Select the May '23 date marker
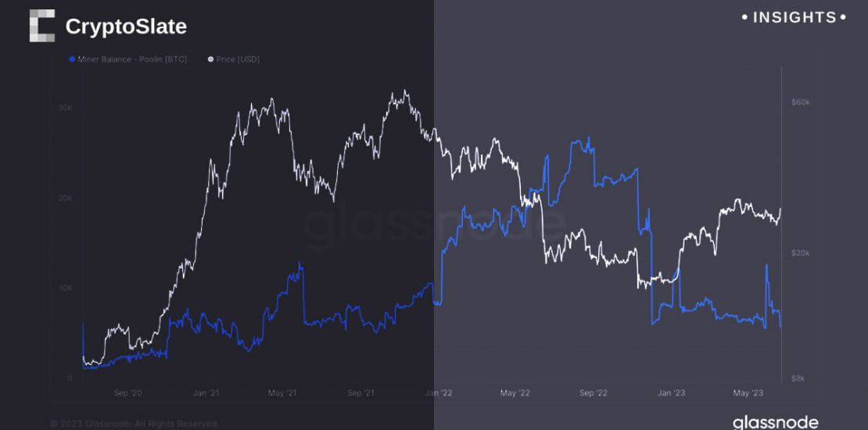Image resolution: width=868 pixels, height=430 pixels. [x=748, y=393]
